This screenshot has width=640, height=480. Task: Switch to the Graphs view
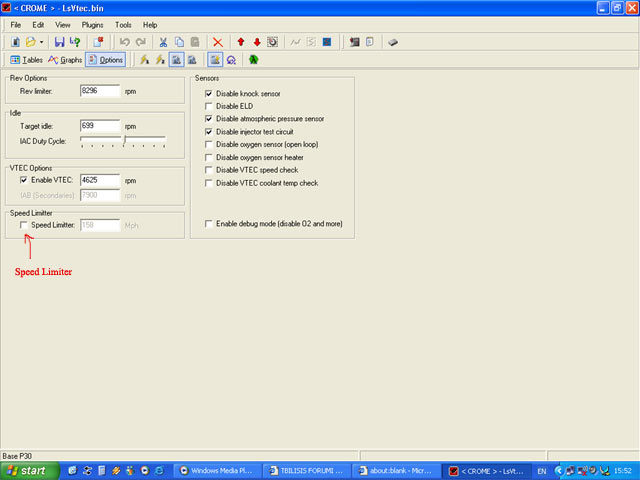[x=65, y=60]
